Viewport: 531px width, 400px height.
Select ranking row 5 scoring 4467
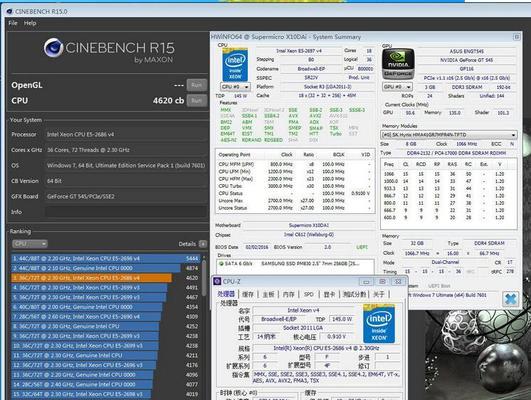106,297
